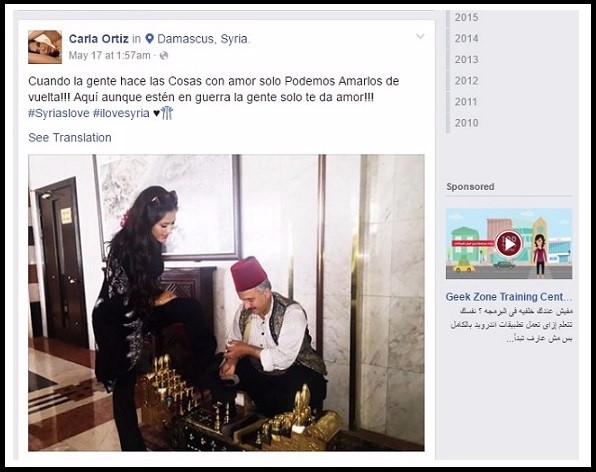Click the Sponsored section heading
Screen dimensions: 596x472
click(x=470, y=187)
